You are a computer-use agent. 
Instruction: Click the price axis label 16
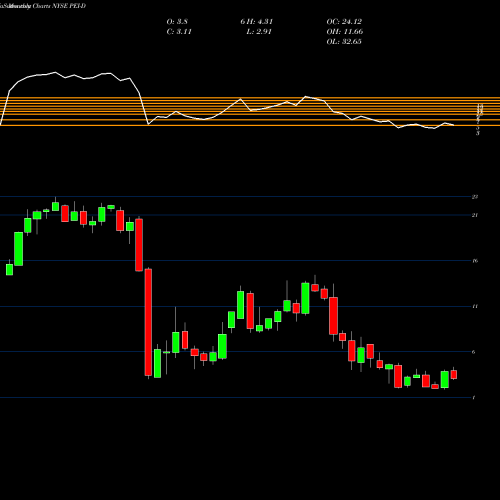(475, 261)
